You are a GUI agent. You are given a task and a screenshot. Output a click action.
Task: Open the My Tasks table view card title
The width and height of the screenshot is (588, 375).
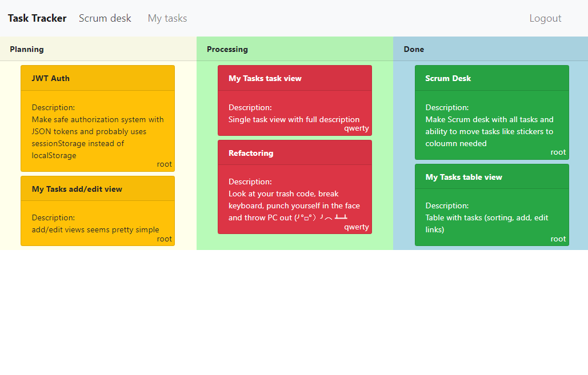click(x=463, y=177)
